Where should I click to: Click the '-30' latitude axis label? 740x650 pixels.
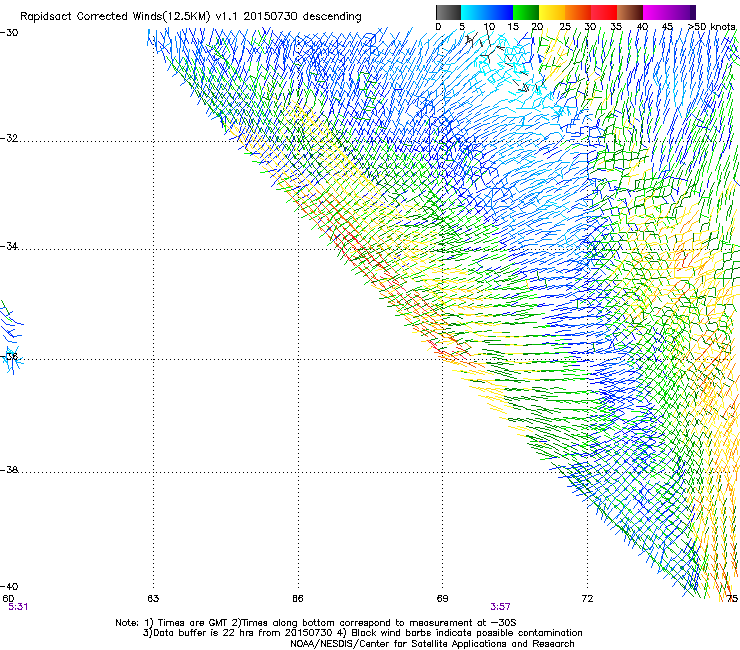point(9,33)
